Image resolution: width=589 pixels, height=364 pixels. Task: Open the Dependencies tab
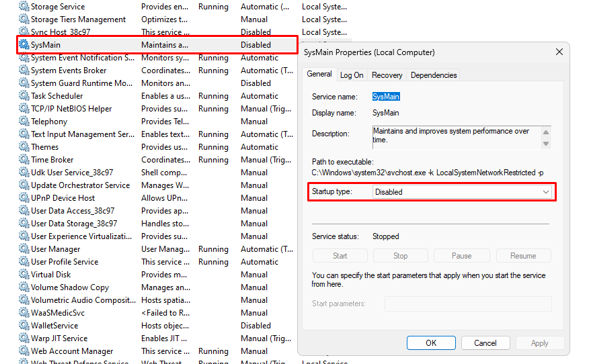(434, 75)
